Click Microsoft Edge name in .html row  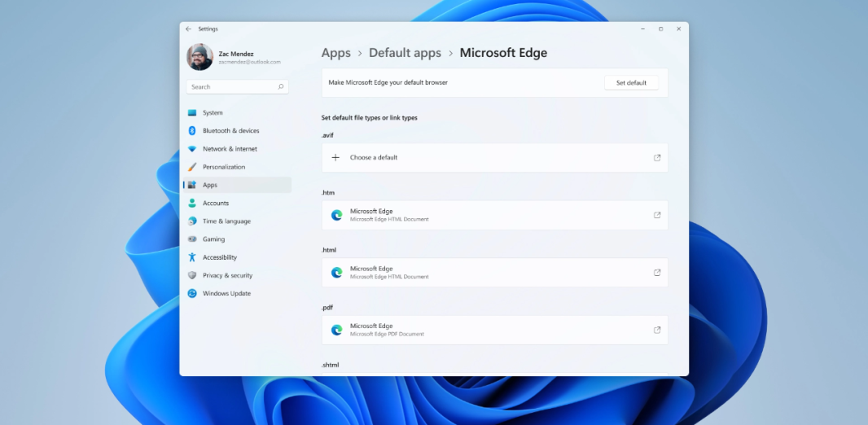371,269
